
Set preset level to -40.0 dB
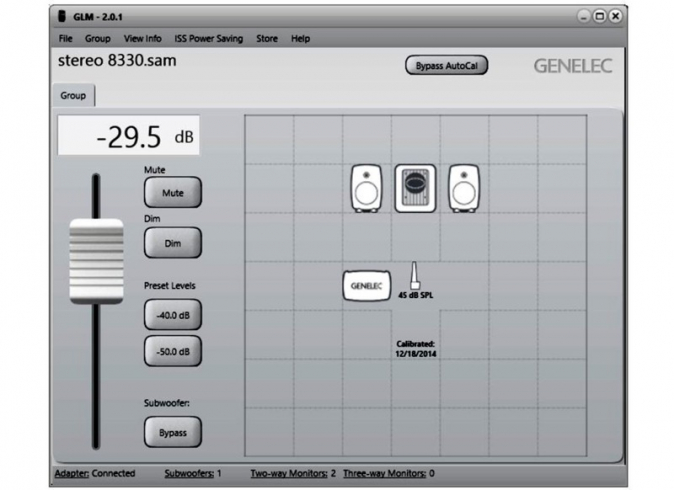coord(173,313)
